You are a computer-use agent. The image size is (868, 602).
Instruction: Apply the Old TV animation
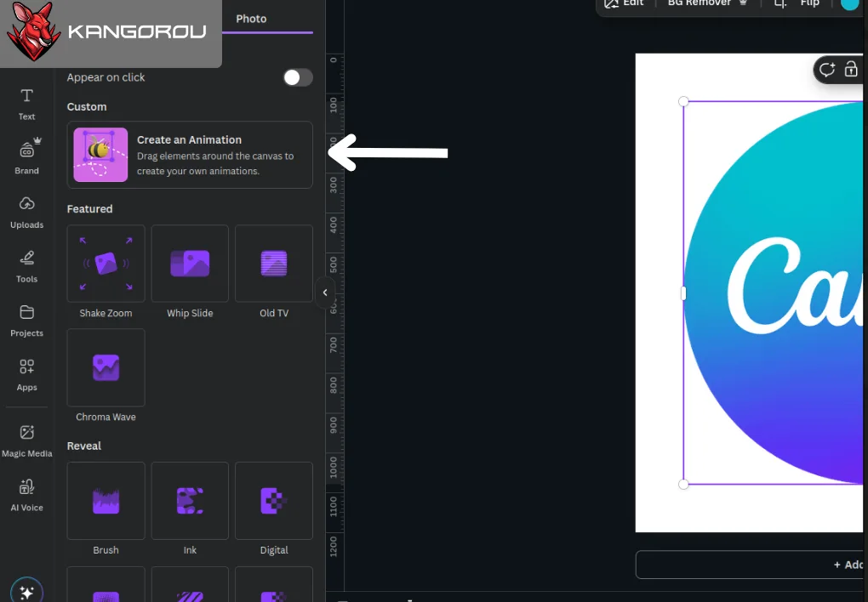point(274,264)
